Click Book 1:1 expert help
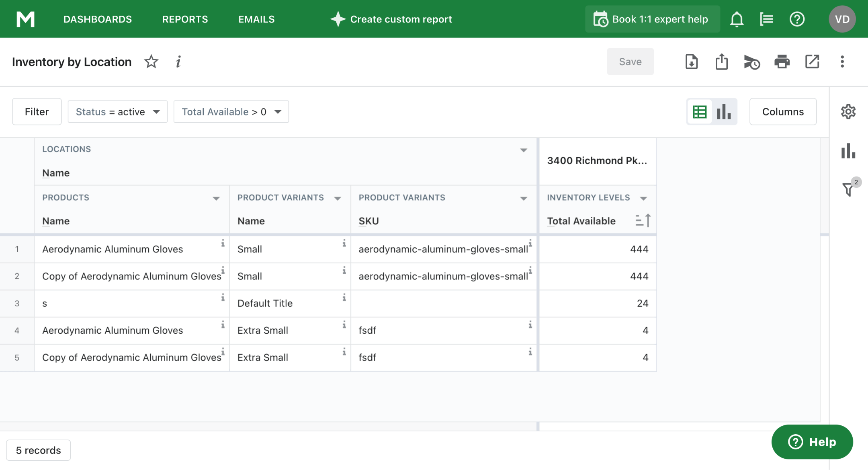Image resolution: width=868 pixels, height=470 pixels. coord(652,19)
